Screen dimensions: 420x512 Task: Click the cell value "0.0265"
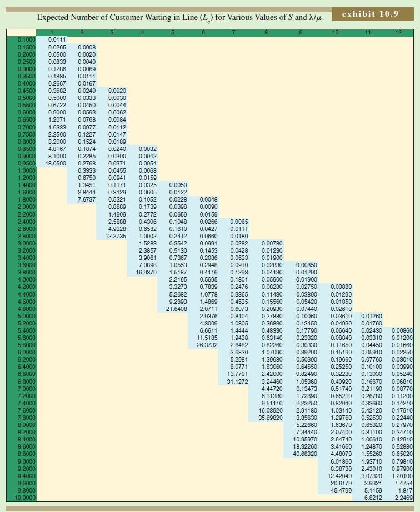(x=57, y=47)
